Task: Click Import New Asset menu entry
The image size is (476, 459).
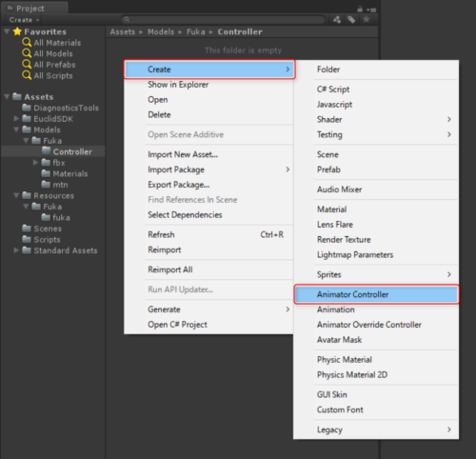Action: click(183, 154)
